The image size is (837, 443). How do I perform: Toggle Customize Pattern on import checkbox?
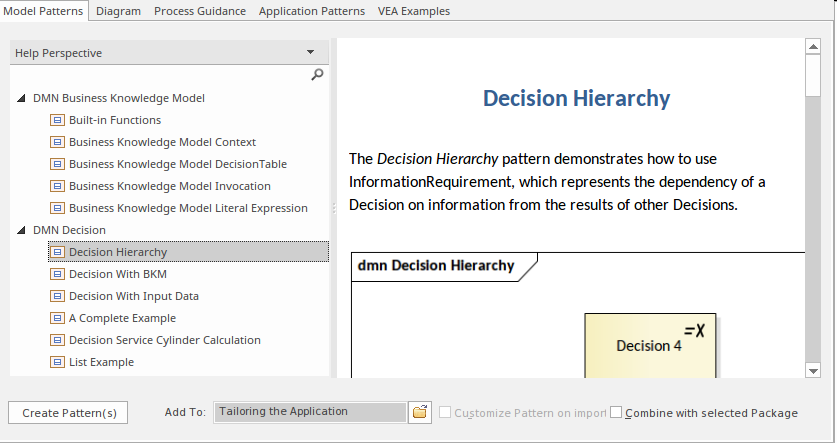click(x=446, y=412)
